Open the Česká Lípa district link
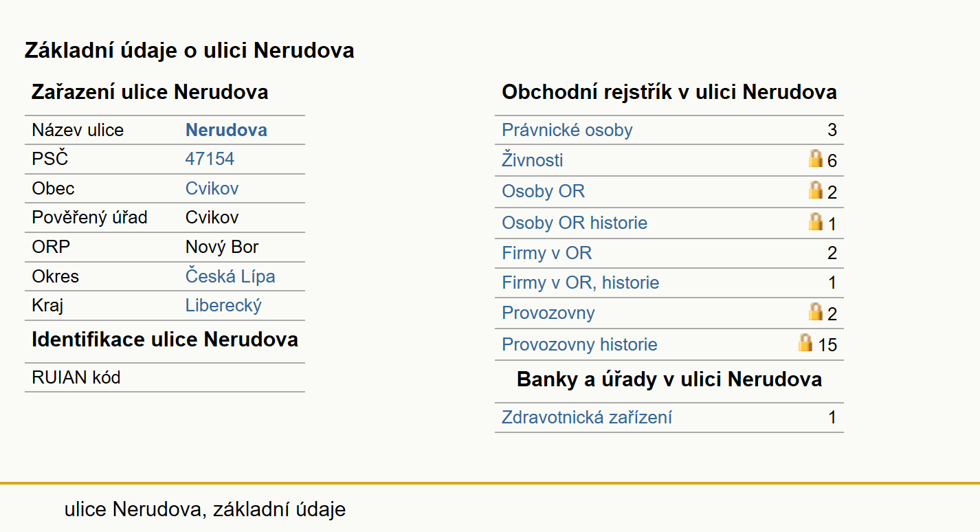 (x=230, y=276)
